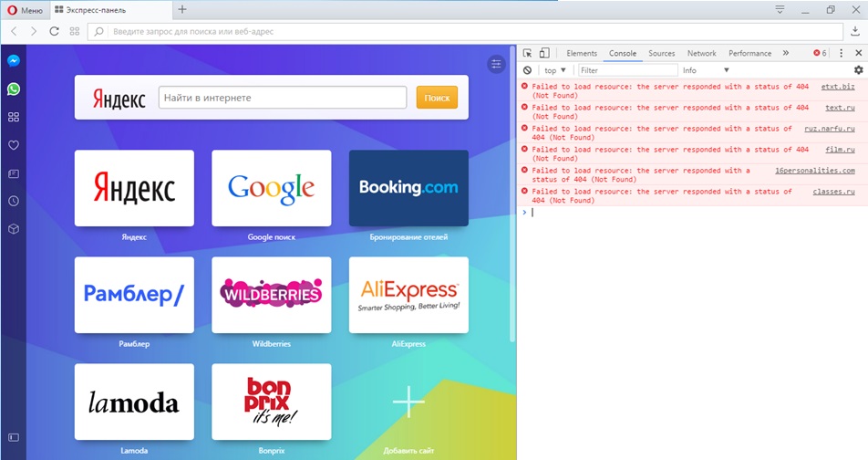This screenshot has height=460, width=868.
Task: Open the text.ru source link in console
Action: (840, 108)
